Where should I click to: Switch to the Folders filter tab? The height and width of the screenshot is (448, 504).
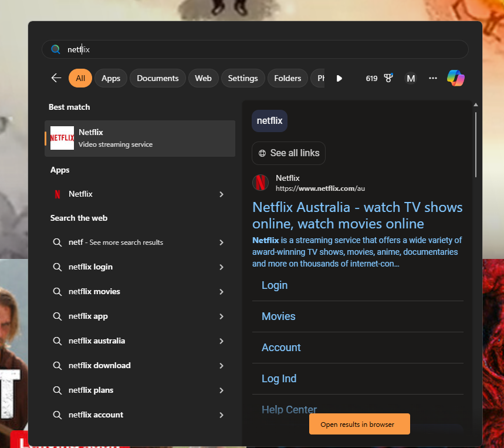pos(287,78)
